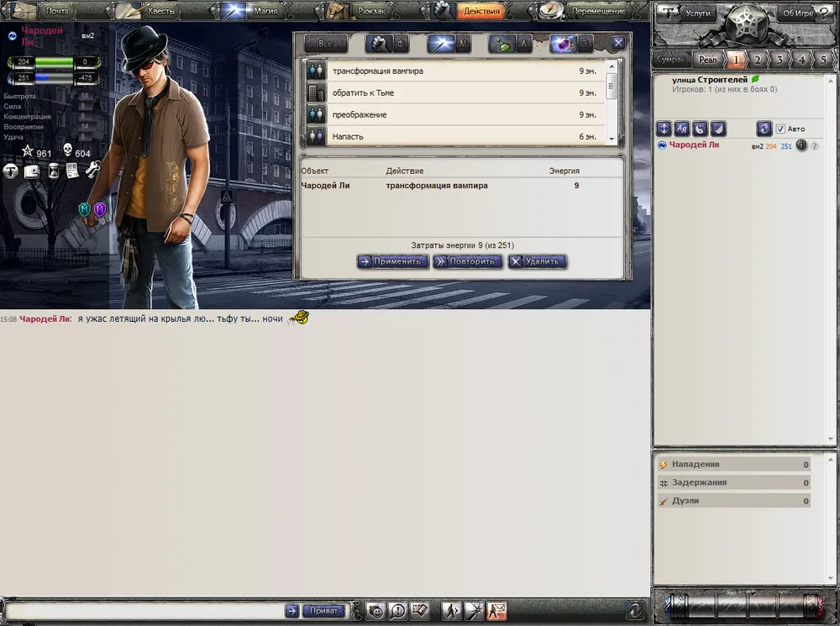The height and width of the screenshot is (626, 840).
Task: Click exclamation speech bubble icon
Action: [x=397, y=611]
